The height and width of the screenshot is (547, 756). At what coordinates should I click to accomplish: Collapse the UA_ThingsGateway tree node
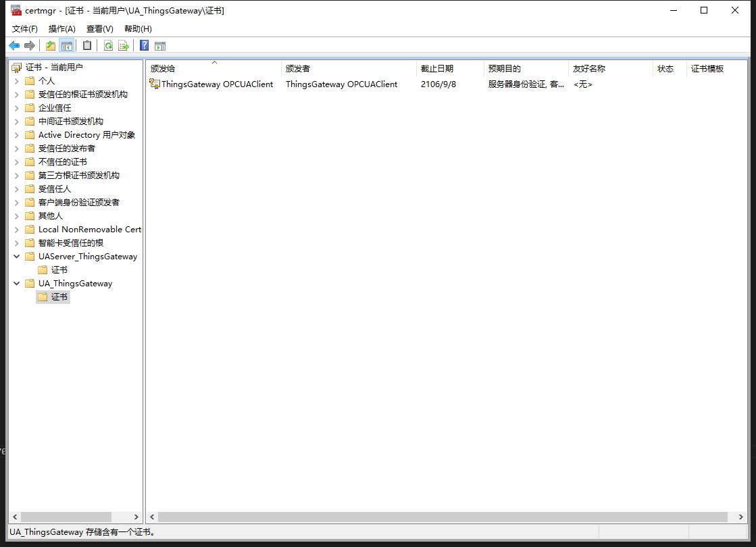click(x=17, y=284)
